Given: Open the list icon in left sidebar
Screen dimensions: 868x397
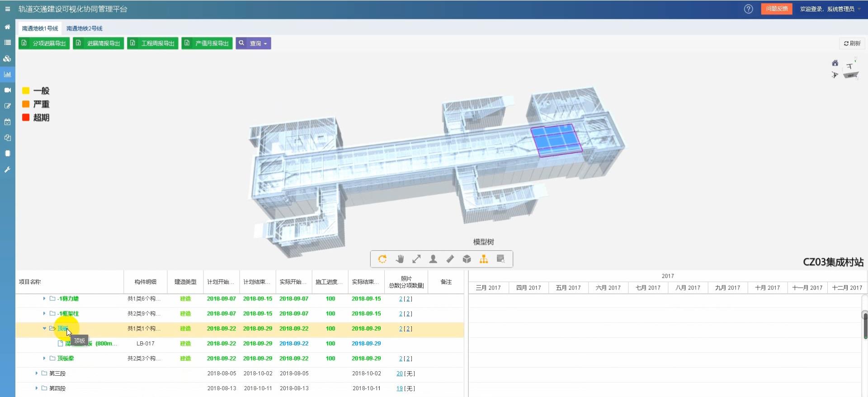Looking at the screenshot, I should tap(7, 43).
